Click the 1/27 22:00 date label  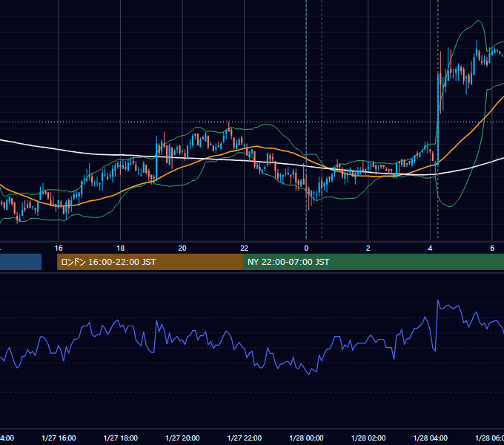(x=245, y=438)
